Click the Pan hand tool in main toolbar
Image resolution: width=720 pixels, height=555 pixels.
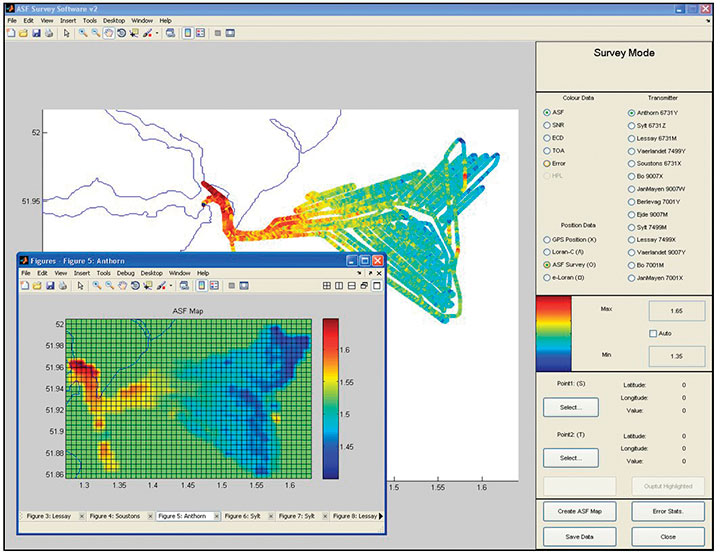(108, 33)
